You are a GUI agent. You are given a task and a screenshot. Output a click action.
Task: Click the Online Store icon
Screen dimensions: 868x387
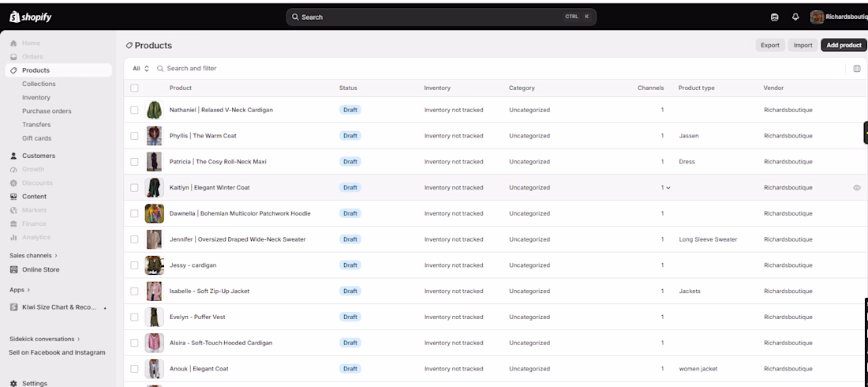coord(14,269)
